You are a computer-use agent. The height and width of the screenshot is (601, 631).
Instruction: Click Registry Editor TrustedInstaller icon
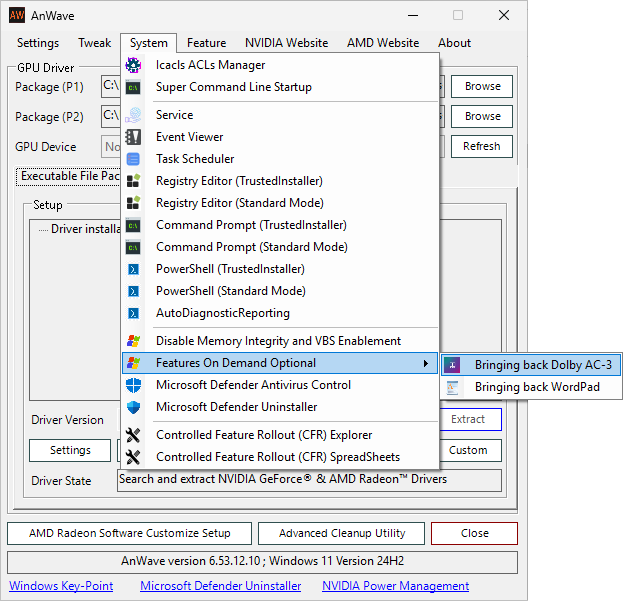click(133, 181)
